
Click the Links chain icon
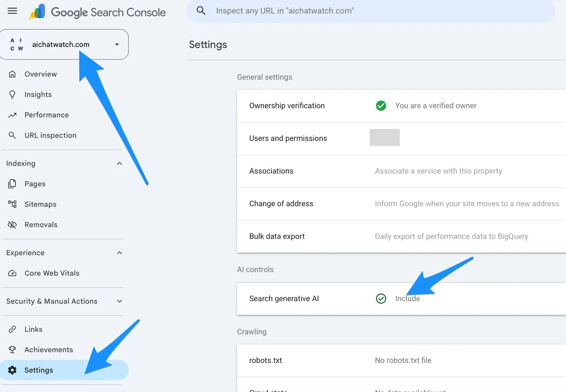[12, 329]
